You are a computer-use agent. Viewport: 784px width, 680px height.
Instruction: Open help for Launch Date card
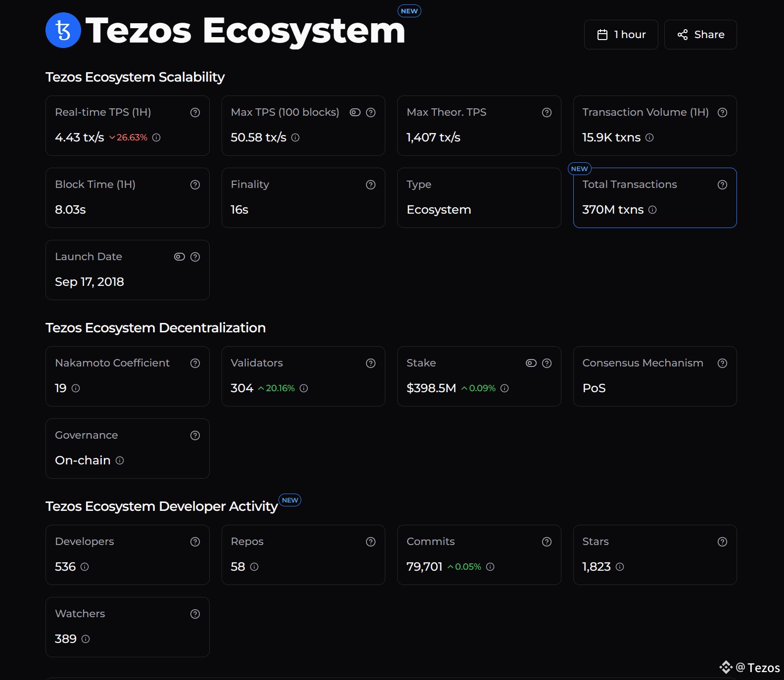pyautogui.click(x=195, y=257)
